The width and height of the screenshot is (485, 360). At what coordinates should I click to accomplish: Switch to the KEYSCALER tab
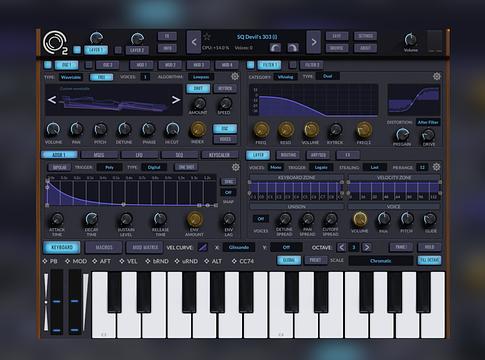click(x=219, y=155)
